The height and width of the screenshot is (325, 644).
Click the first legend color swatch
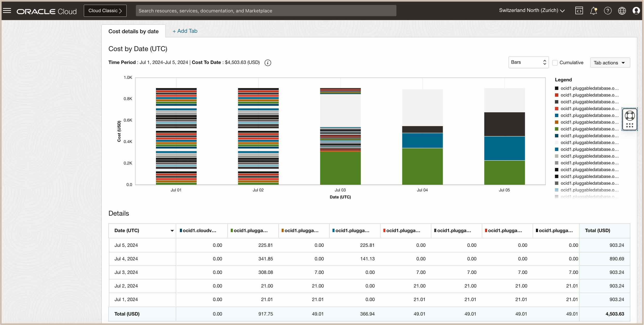click(557, 88)
